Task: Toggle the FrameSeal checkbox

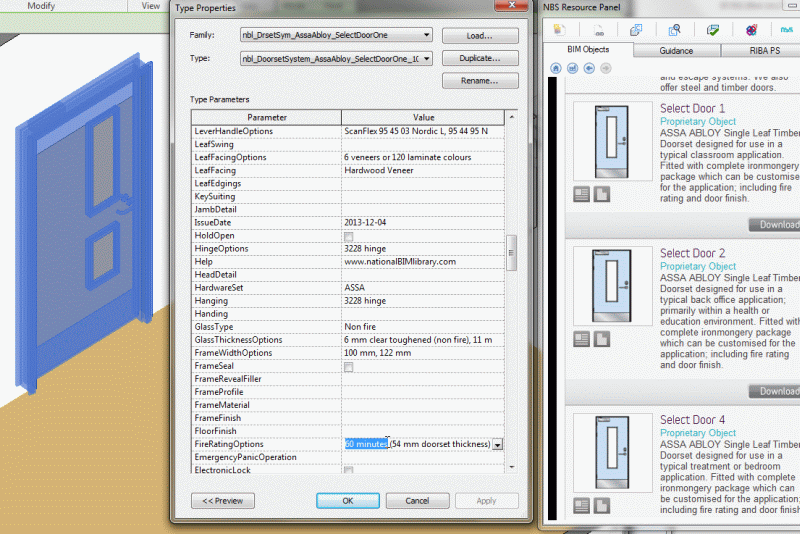Action: coord(348,367)
